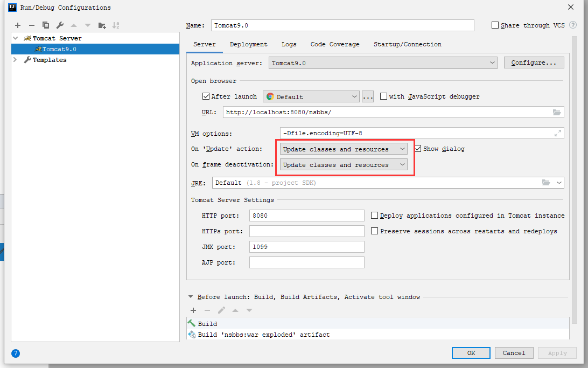
Task: Click the ellipsis browser settings button
Action: [368, 96]
